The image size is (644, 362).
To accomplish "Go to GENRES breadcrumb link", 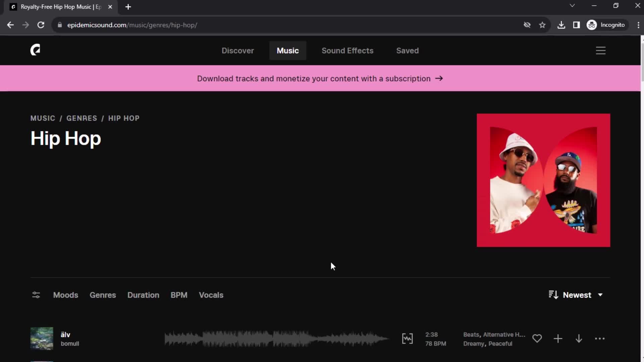I will point(82,118).
